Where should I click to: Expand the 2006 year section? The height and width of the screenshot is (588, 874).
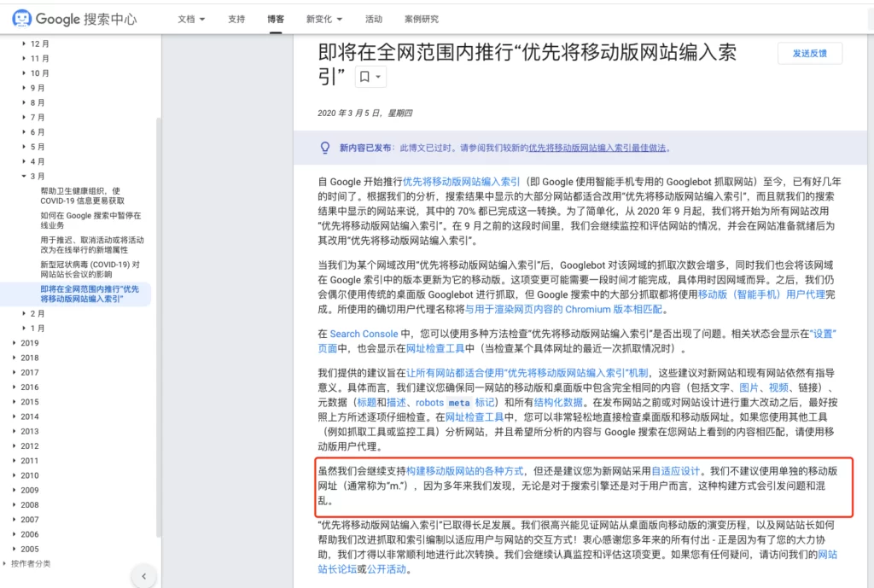[26, 534]
